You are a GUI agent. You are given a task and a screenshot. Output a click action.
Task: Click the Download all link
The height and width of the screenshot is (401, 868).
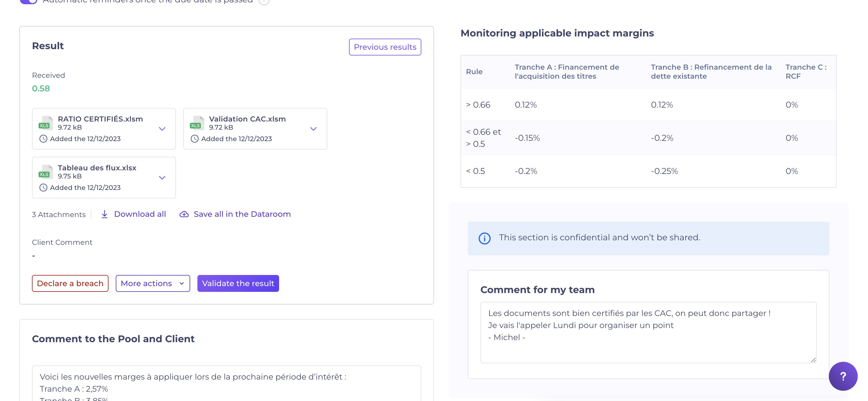(x=140, y=214)
